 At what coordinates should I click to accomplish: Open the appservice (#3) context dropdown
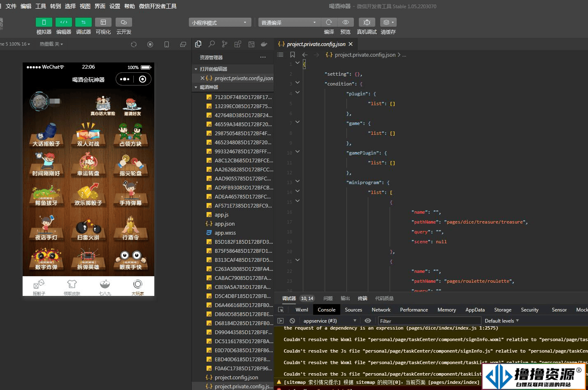coord(330,321)
